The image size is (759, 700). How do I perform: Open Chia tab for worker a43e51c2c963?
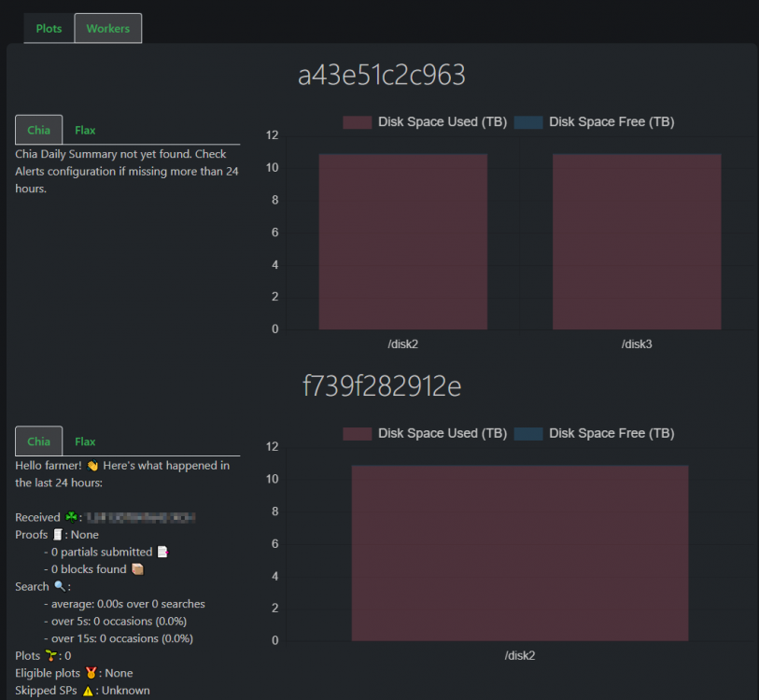point(38,130)
